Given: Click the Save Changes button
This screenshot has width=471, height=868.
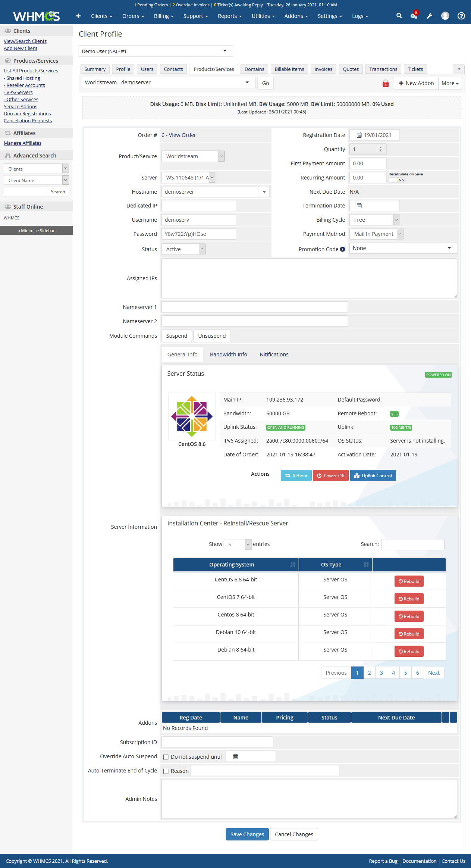Looking at the screenshot, I should (x=247, y=834).
